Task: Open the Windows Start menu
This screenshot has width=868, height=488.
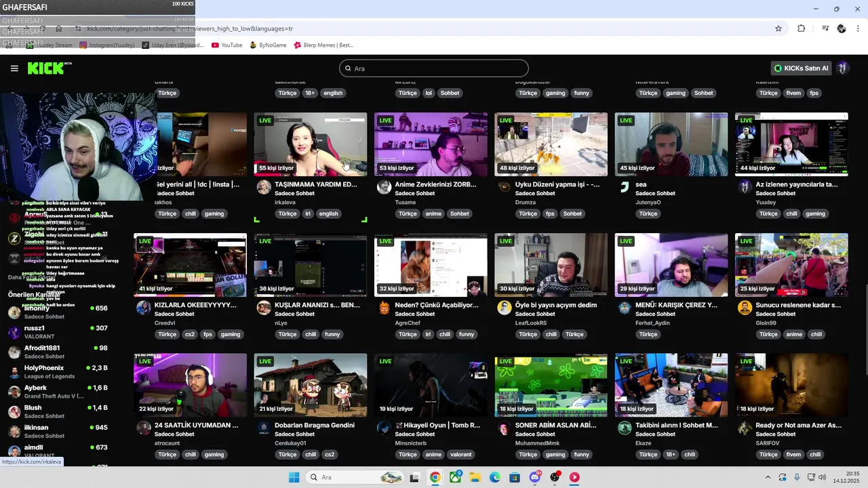Action: pos(294,477)
